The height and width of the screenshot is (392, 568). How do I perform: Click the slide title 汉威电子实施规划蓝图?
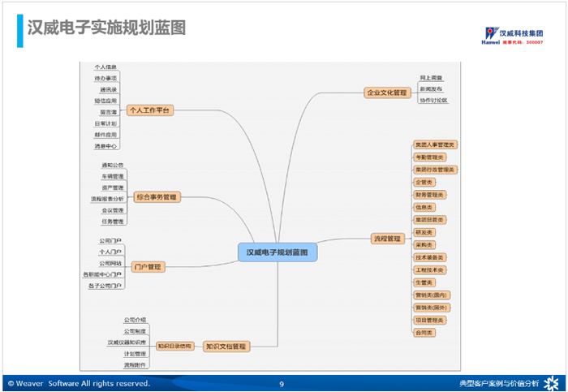click(106, 28)
